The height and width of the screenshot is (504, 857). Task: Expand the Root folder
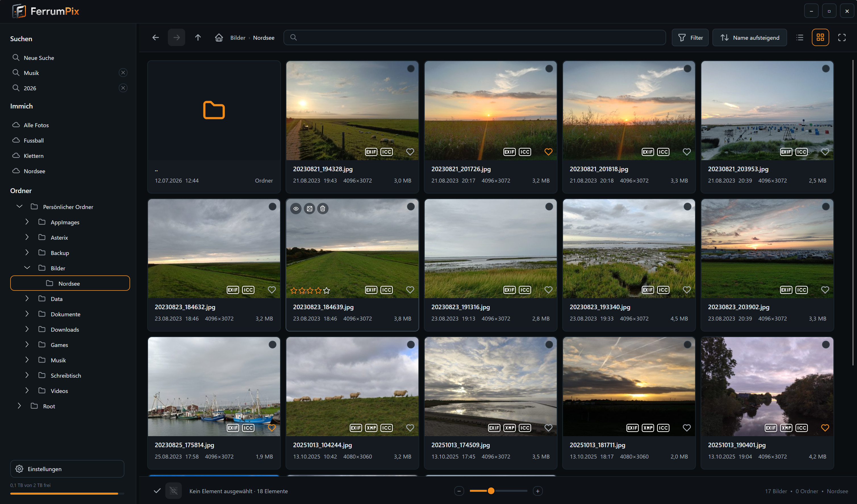[19, 406]
